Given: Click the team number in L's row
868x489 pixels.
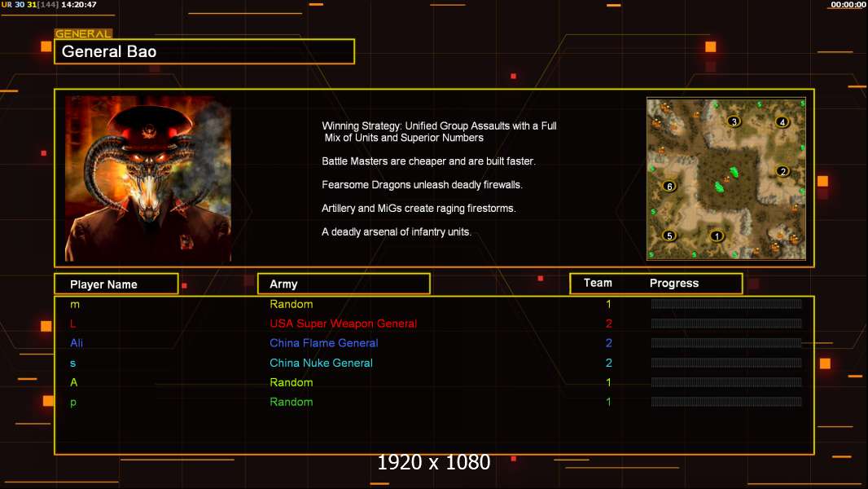Looking at the screenshot, I should coord(608,324).
